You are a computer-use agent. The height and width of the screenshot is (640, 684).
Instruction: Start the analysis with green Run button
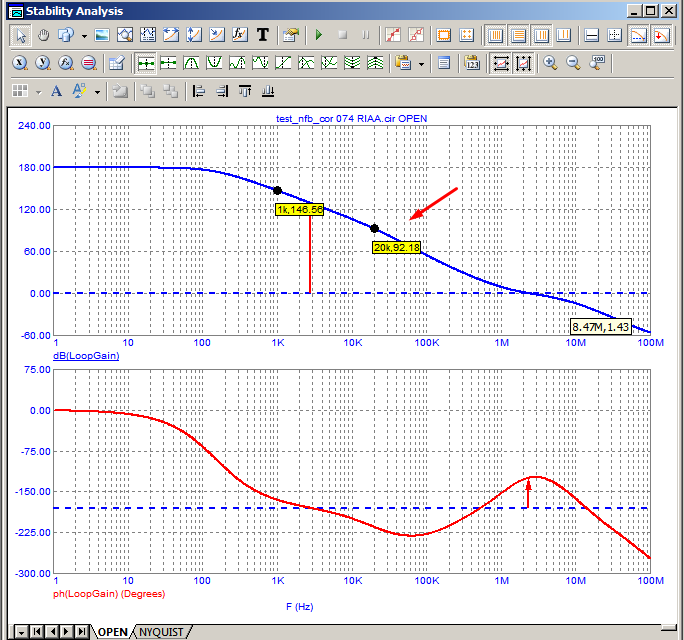pos(319,35)
